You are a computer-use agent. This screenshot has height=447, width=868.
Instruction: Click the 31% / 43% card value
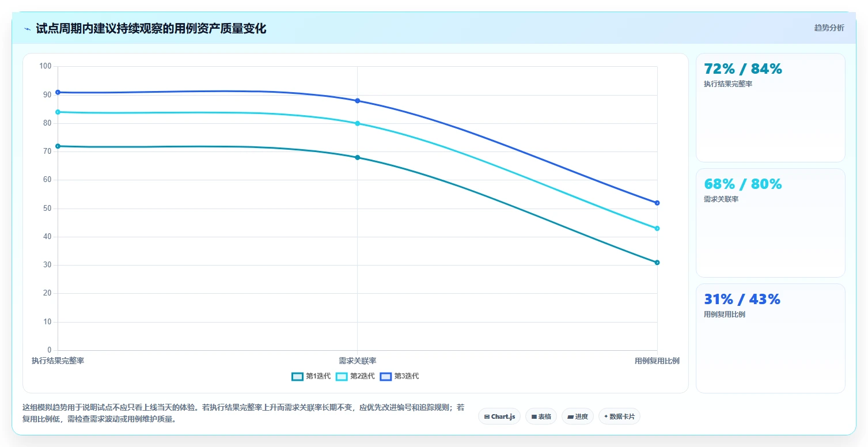742,300
